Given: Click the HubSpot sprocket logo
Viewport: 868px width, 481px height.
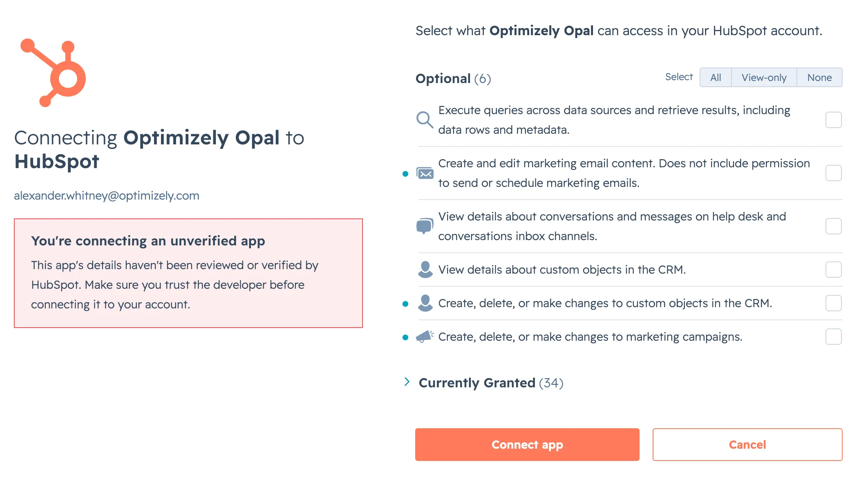Looking at the screenshot, I should tap(53, 73).
